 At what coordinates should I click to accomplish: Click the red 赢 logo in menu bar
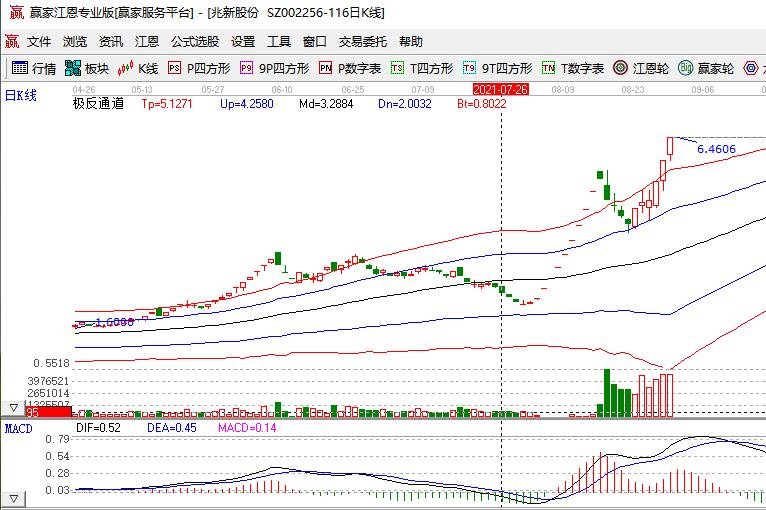12,42
